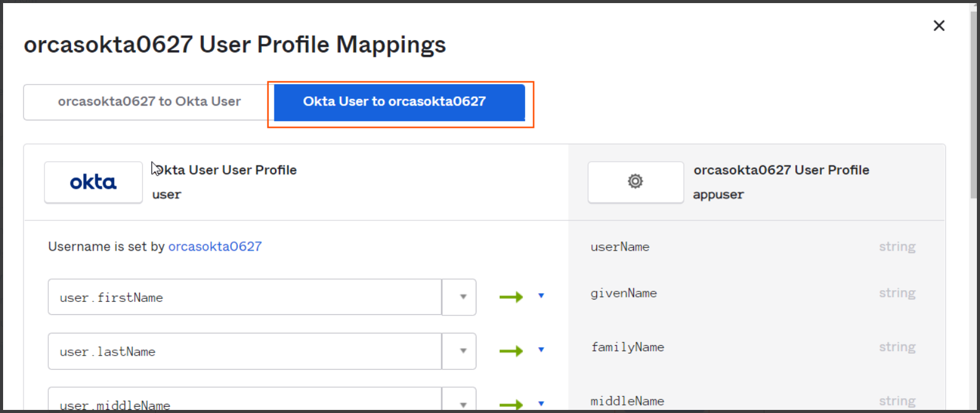
Task: Click string type beside familyName
Action: [897, 347]
